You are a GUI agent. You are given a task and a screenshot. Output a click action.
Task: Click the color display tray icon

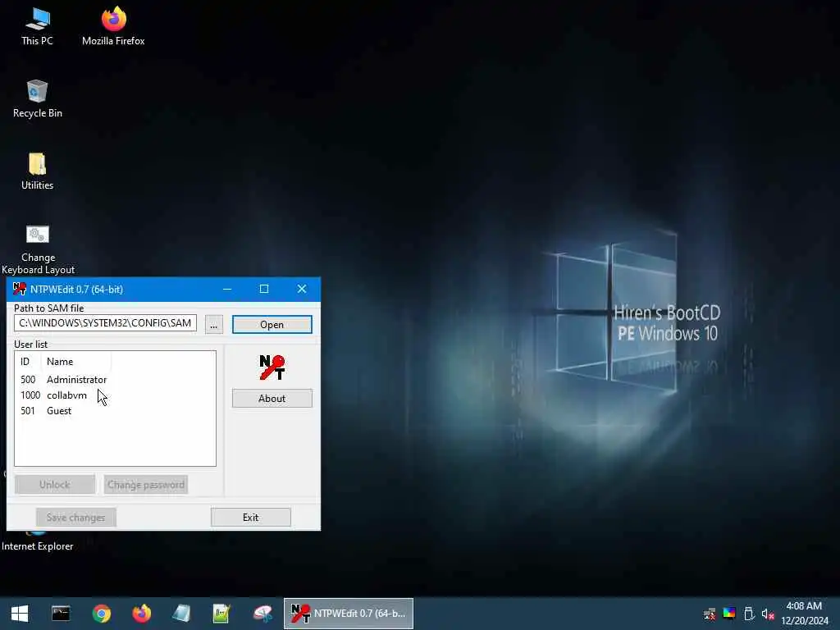[x=729, y=614]
